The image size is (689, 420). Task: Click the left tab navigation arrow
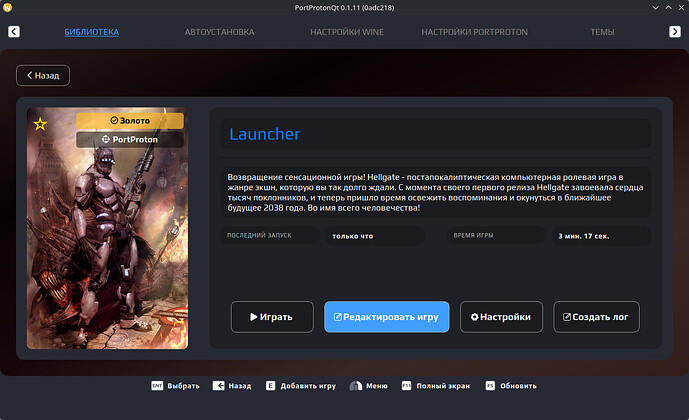point(14,32)
